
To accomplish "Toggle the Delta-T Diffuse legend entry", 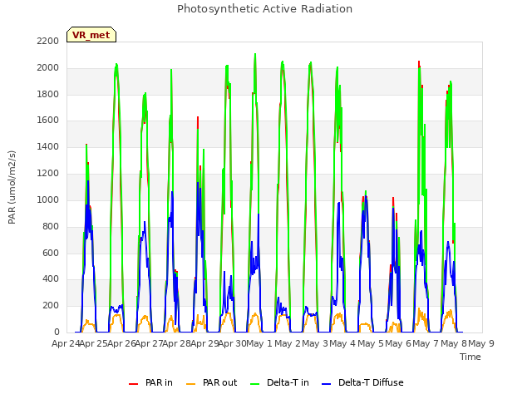I will pyautogui.click(x=362, y=382).
